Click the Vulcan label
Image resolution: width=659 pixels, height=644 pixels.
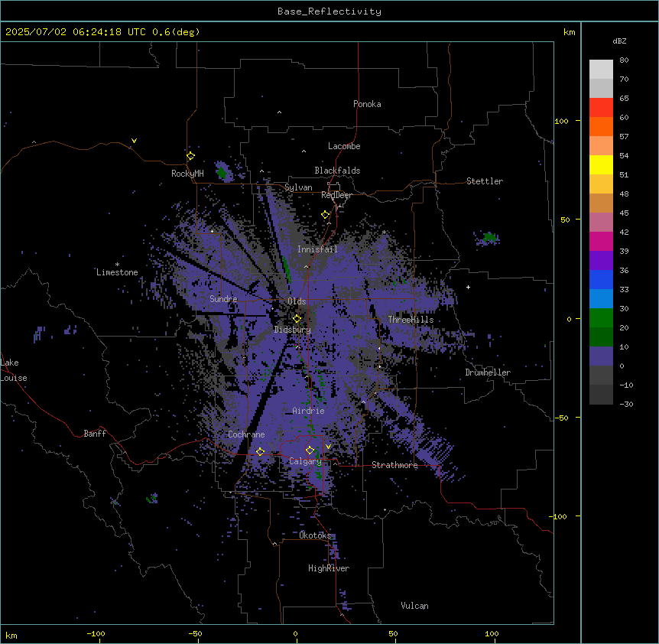point(415,606)
